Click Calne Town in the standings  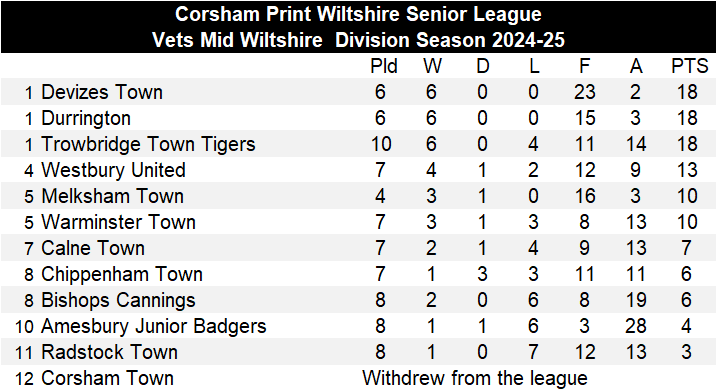(93, 248)
